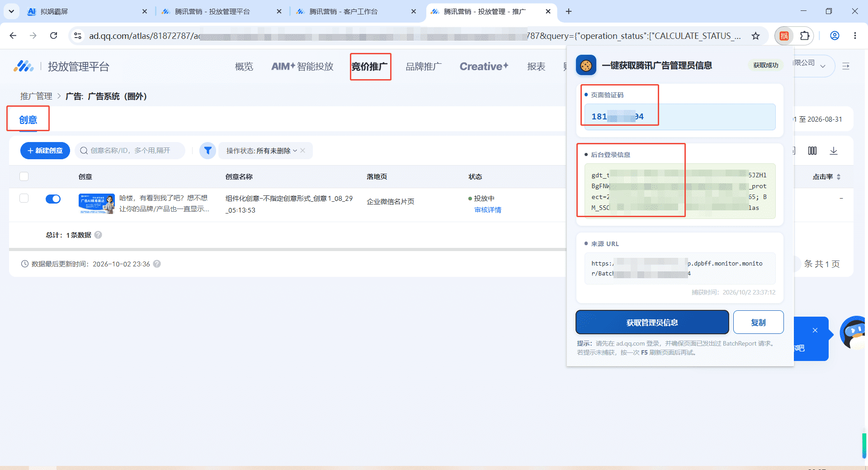The width and height of the screenshot is (868, 470).
Task: Click help icon next to 总计 1条数据
Action: click(98, 235)
